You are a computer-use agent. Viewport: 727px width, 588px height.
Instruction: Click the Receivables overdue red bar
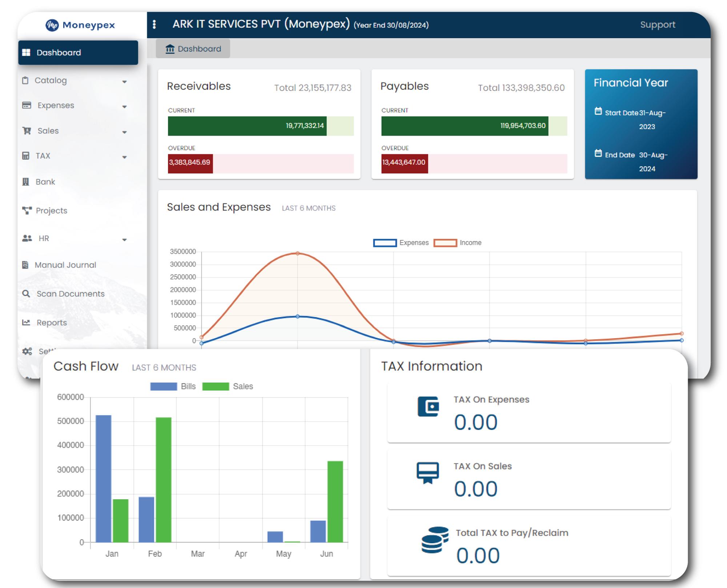point(190,163)
